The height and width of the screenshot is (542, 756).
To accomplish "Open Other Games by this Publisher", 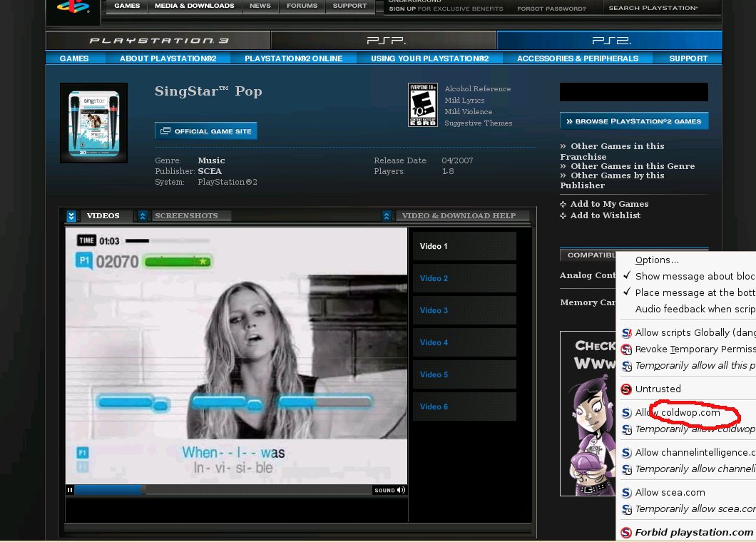I will 613,180.
